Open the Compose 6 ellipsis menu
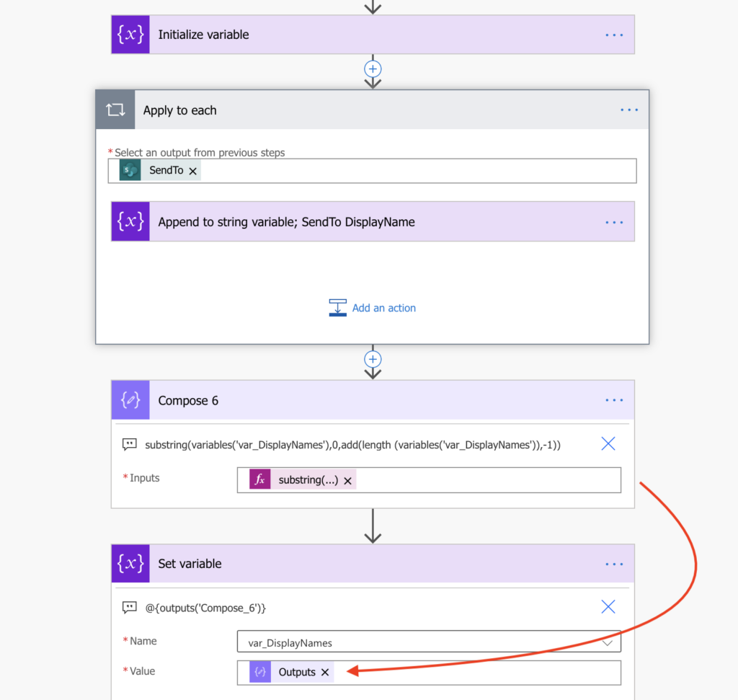The image size is (738, 700). [x=614, y=400]
